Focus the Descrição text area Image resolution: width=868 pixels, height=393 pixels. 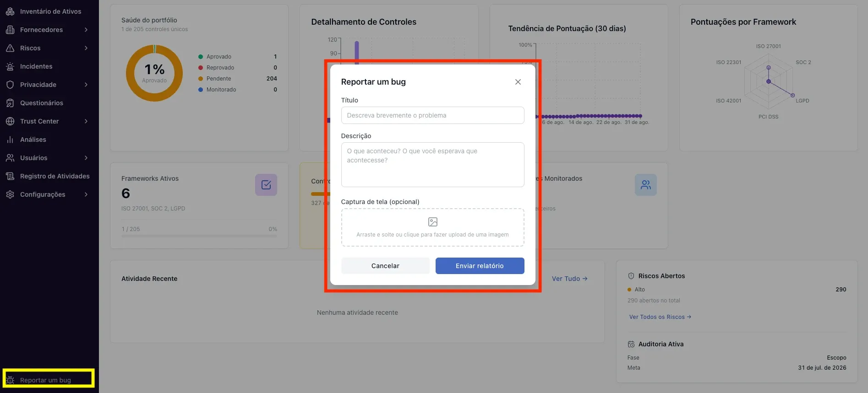click(433, 165)
